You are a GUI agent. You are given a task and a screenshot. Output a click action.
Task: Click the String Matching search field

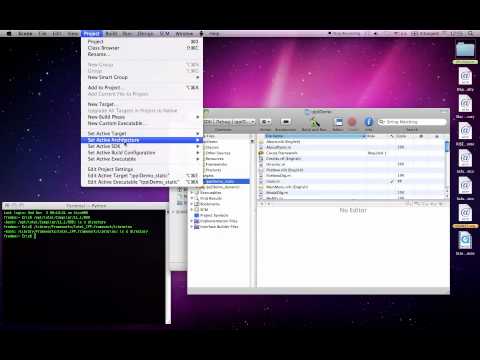[412, 122]
